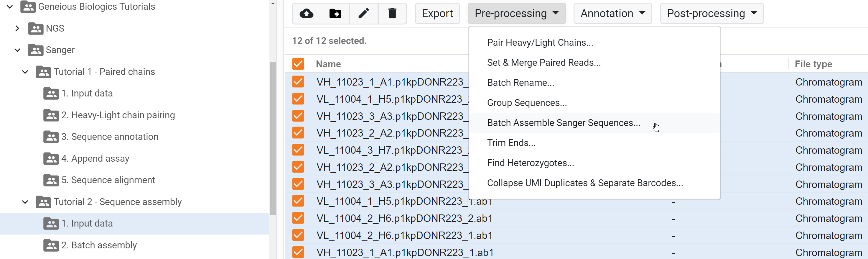Click the trash delete icon
The width and height of the screenshot is (868, 259).
pos(392,14)
